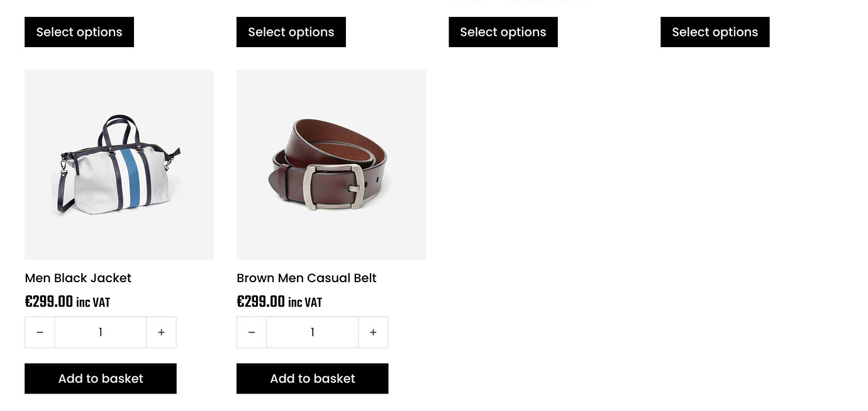Click Select options above the duffel bag image
Viewport: 868px width, 411px height.
(79, 32)
